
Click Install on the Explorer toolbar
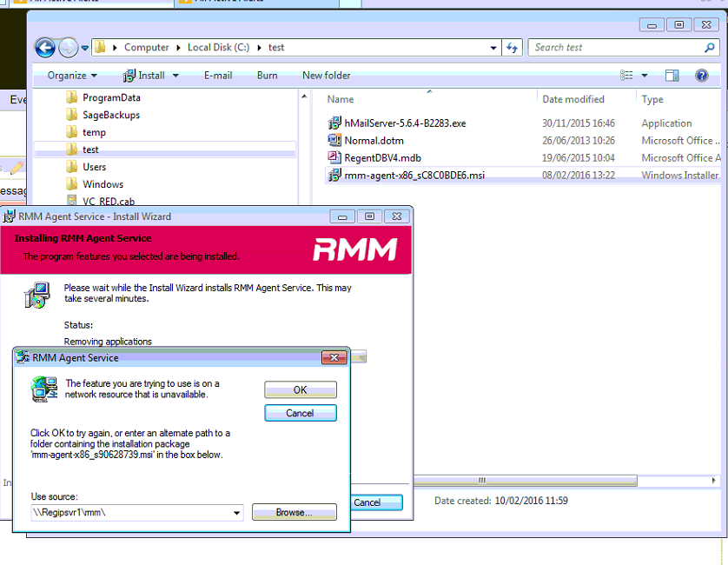(x=151, y=76)
